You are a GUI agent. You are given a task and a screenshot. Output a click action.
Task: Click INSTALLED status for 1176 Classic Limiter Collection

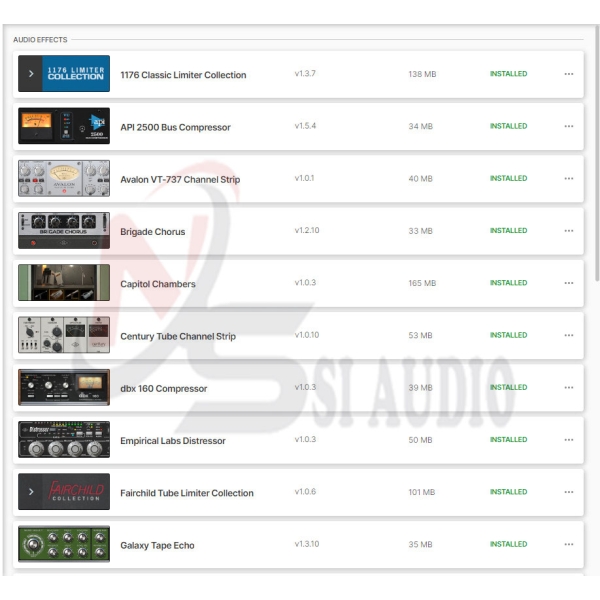click(x=509, y=74)
